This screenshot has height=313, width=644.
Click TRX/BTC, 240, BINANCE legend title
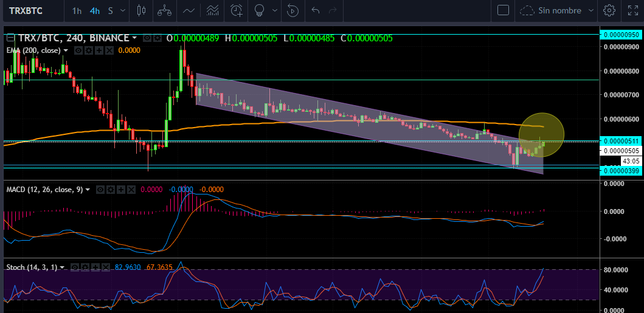[x=73, y=38]
